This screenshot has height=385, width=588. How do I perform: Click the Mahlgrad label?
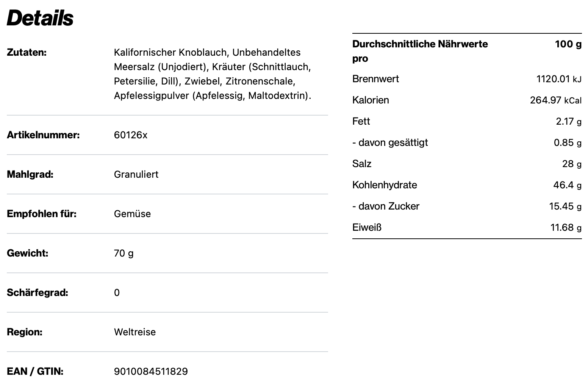click(x=30, y=174)
